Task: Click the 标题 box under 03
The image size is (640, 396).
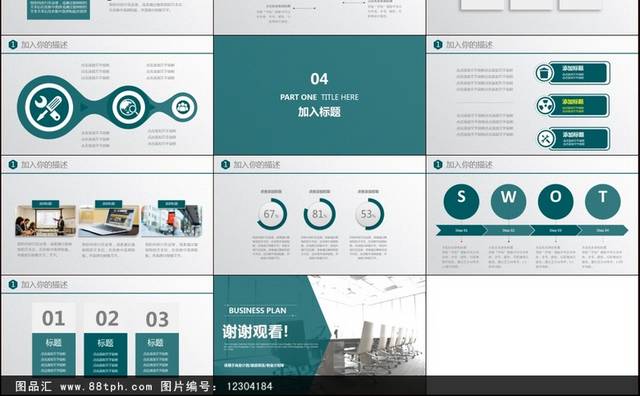Action: click(157, 354)
